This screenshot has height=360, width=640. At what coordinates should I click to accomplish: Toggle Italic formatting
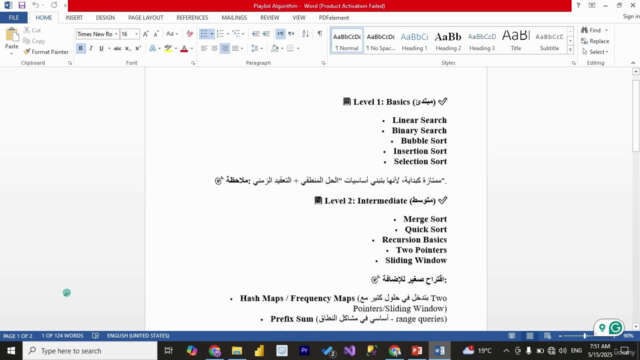(x=91, y=48)
